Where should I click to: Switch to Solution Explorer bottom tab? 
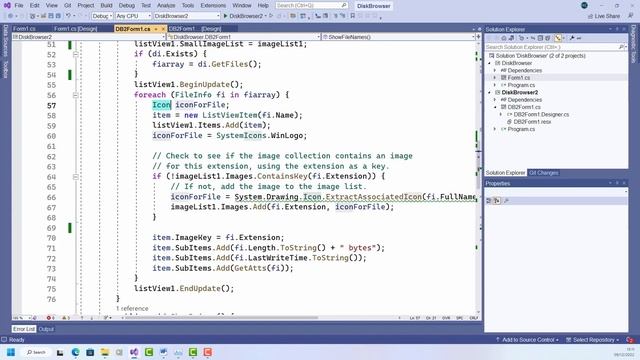coord(505,173)
